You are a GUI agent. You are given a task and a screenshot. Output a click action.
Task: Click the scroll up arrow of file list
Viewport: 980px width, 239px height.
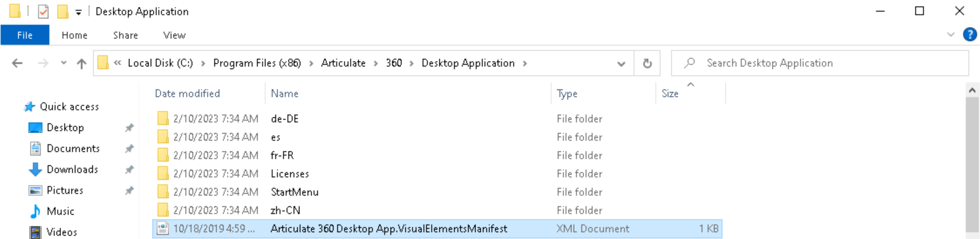coord(972,90)
